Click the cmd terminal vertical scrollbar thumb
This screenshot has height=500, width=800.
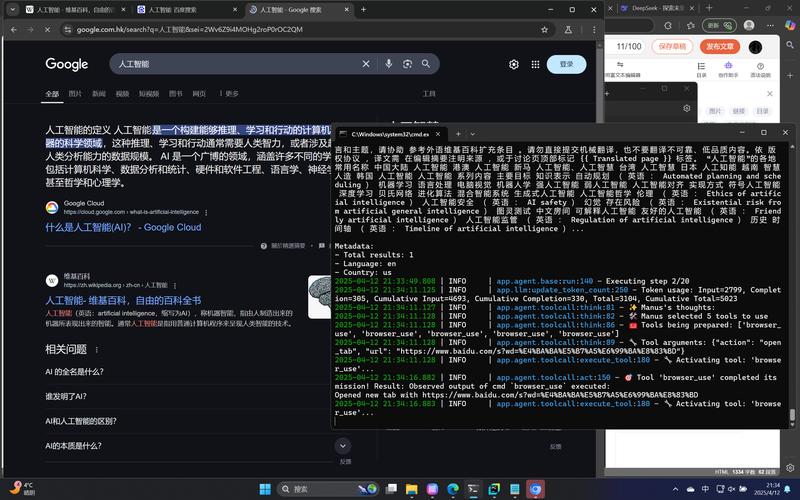coord(792,415)
